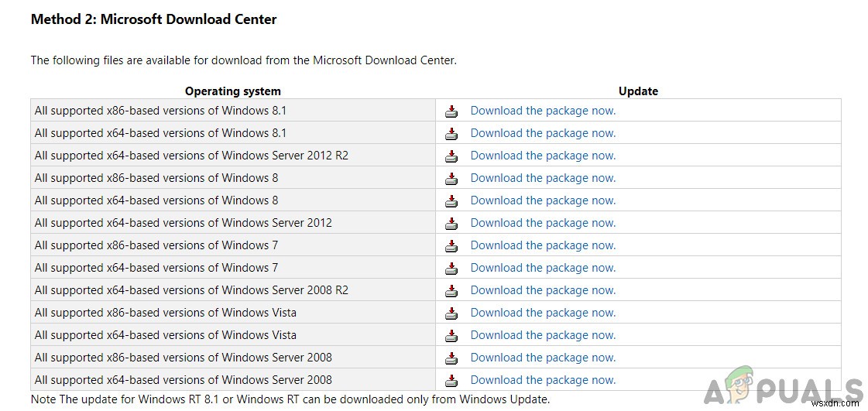Select 'All supported x86-based versions of Windows 7' cell

coord(233,245)
